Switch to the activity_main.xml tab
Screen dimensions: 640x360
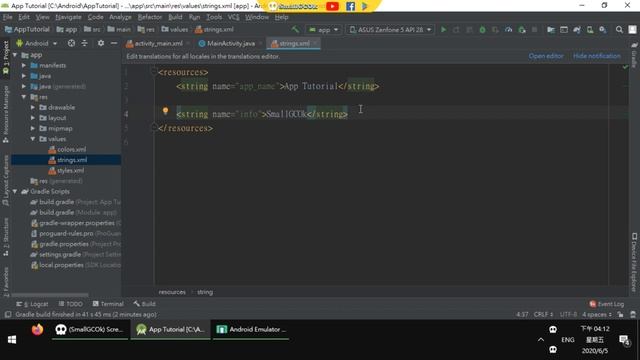coord(158,43)
